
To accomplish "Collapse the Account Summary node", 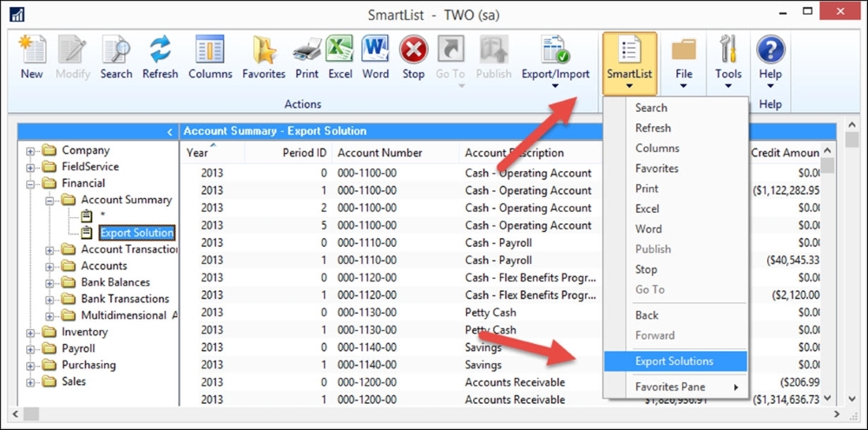I will pos(49,201).
